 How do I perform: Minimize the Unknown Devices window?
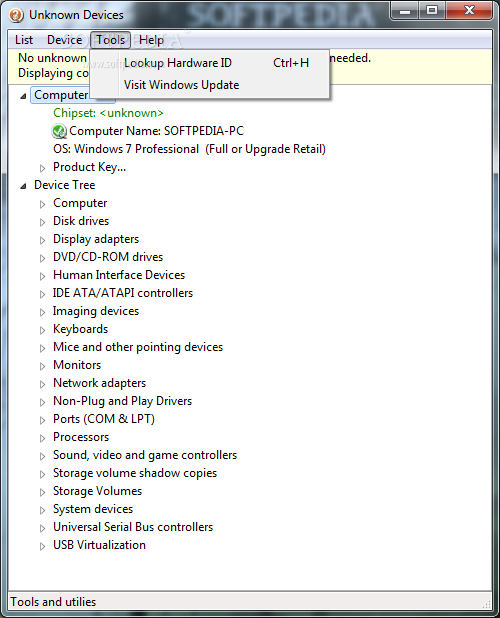pos(405,11)
